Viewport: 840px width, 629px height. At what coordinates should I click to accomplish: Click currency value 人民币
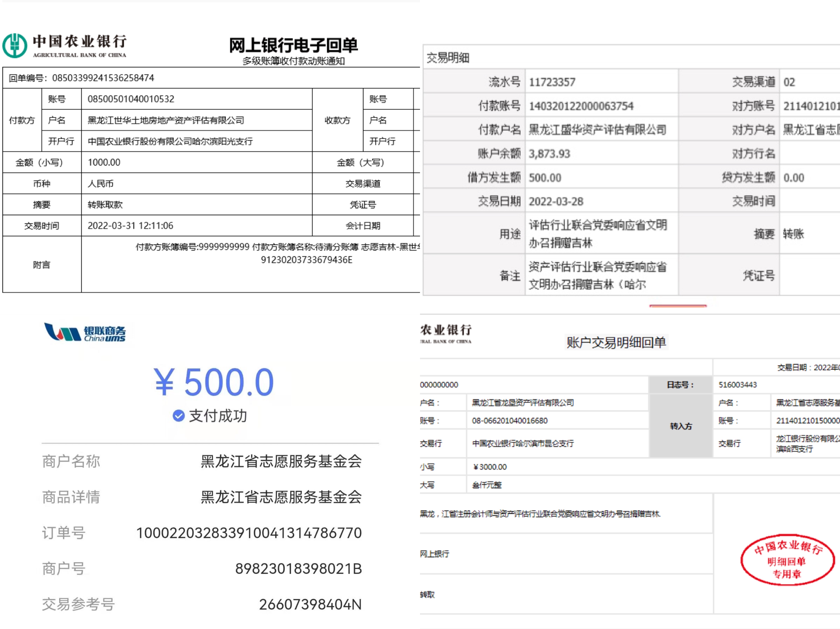click(101, 184)
